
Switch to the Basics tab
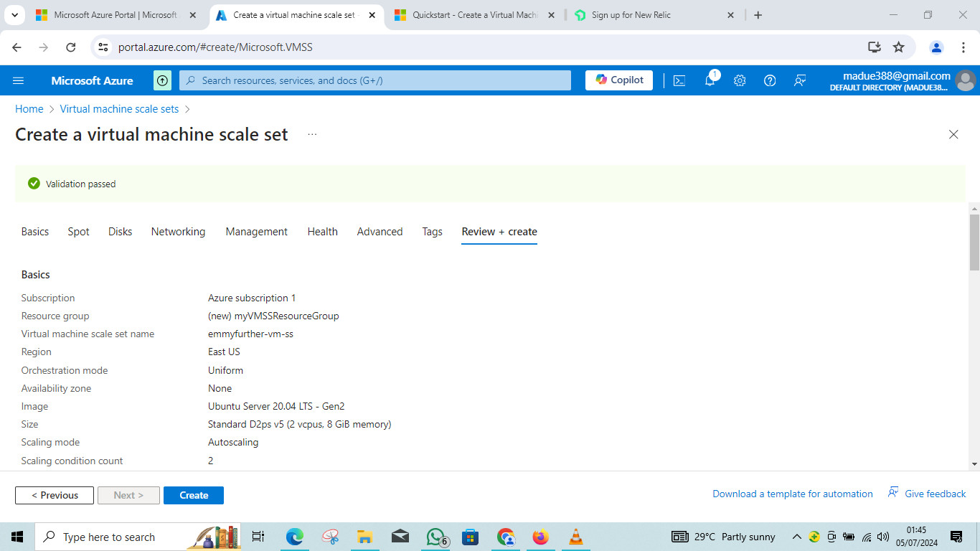[35, 232]
